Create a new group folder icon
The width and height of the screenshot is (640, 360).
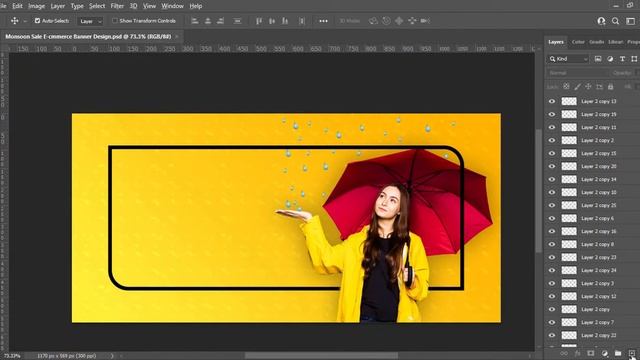click(618, 353)
